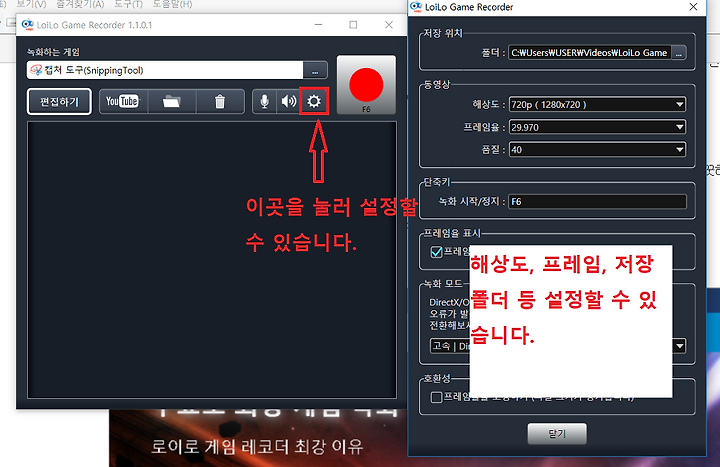Image resolution: width=720 pixels, height=467 pixels.
Task: Close the LoiLo settings window
Action: [x=693, y=7]
